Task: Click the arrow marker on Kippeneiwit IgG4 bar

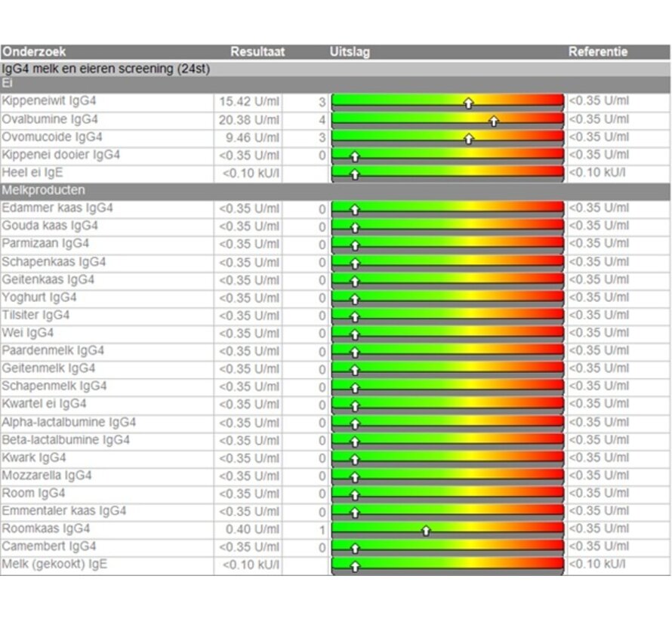Action: (468, 103)
